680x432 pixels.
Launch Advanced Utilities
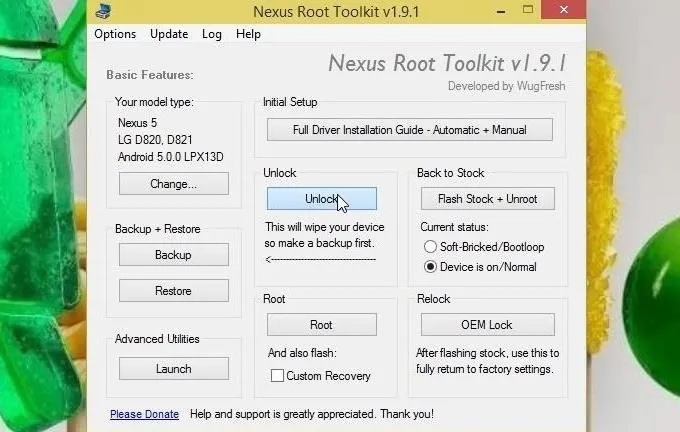coord(174,369)
